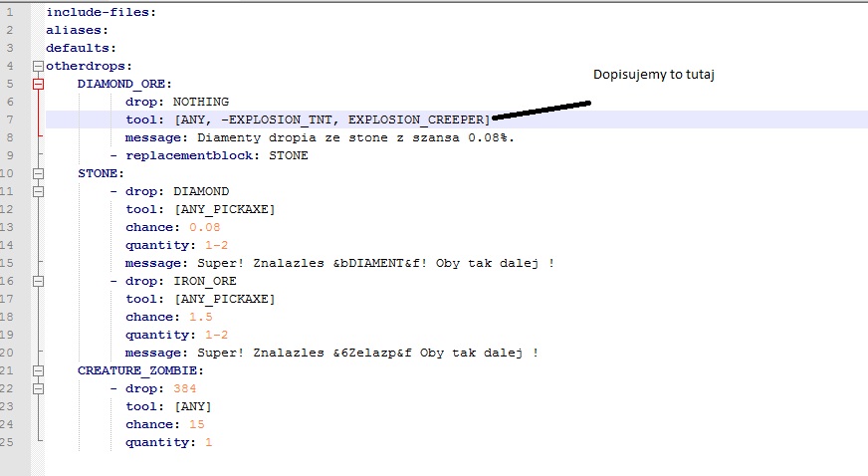Click quantity value 1 on the last line
Screen dimensions: 868x476
(x=209, y=442)
